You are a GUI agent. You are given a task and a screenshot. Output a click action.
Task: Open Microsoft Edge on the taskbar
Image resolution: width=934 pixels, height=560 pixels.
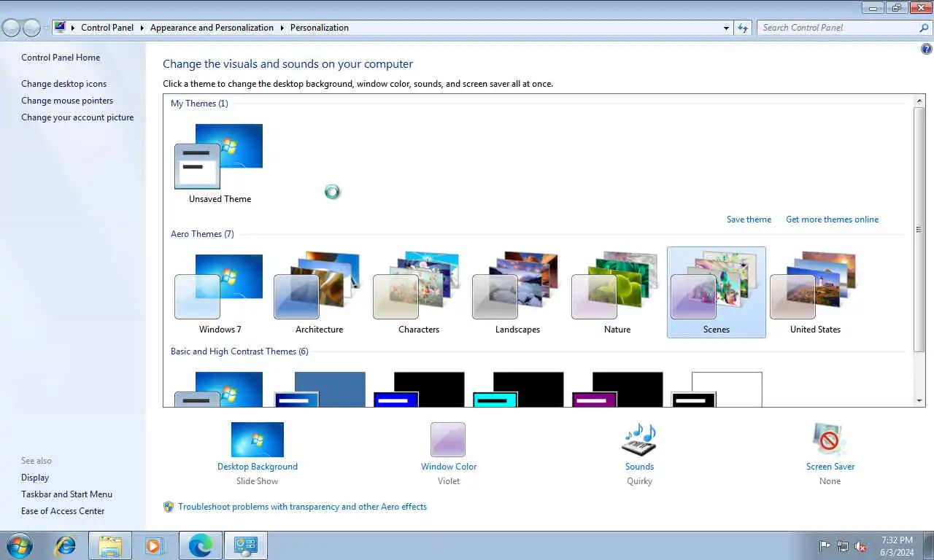pyautogui.click(x=200, y=545)
